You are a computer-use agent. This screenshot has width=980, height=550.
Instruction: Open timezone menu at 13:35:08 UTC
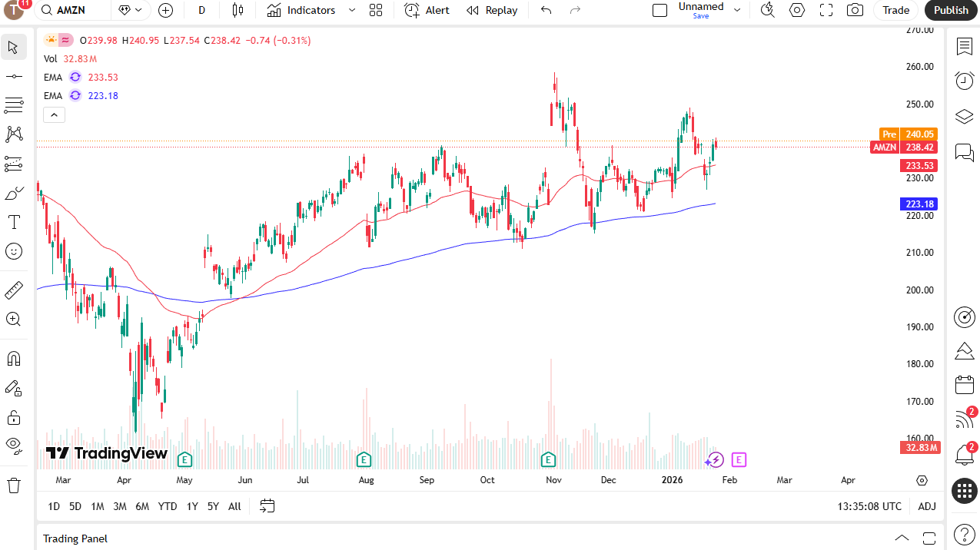[870, 506]
